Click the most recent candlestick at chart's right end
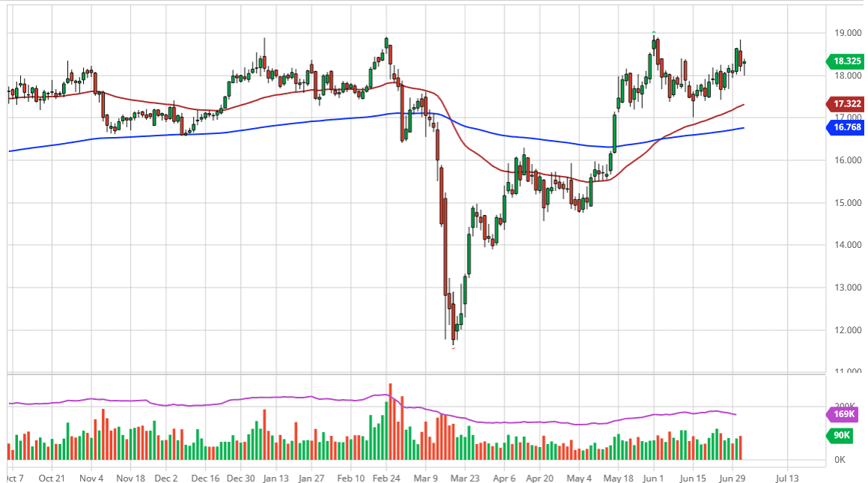The height and width of the screenshot is (483, 868). (x=744, y=64)
